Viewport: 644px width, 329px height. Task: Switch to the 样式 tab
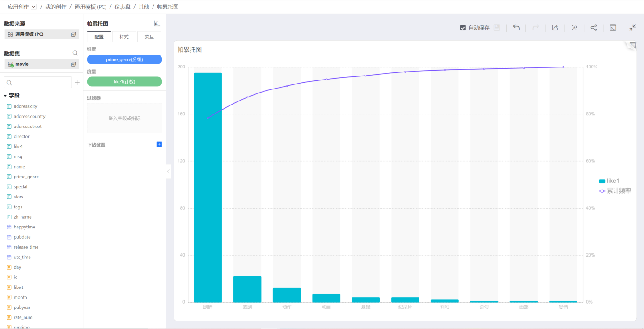pos(124,37)
